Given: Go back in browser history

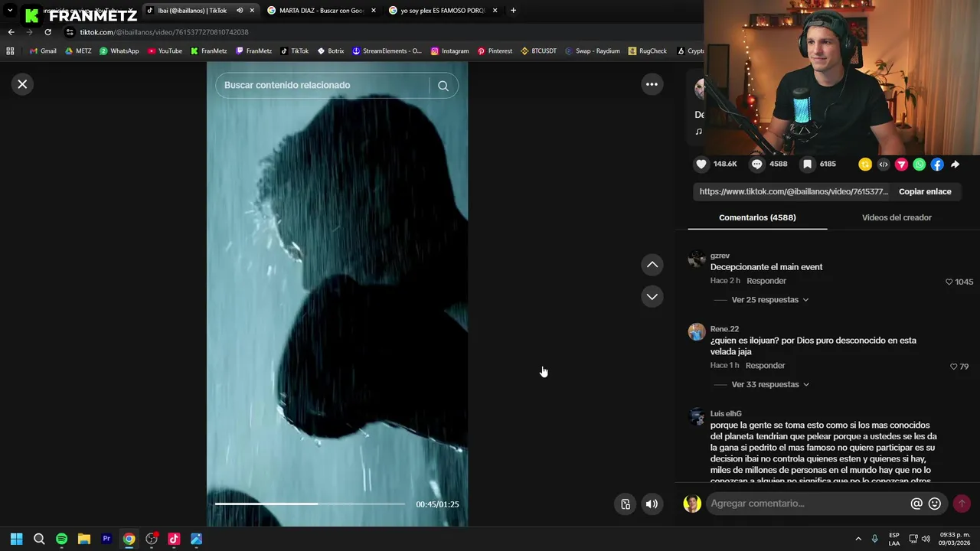Looking at the screenshot, I should point(11,32).
